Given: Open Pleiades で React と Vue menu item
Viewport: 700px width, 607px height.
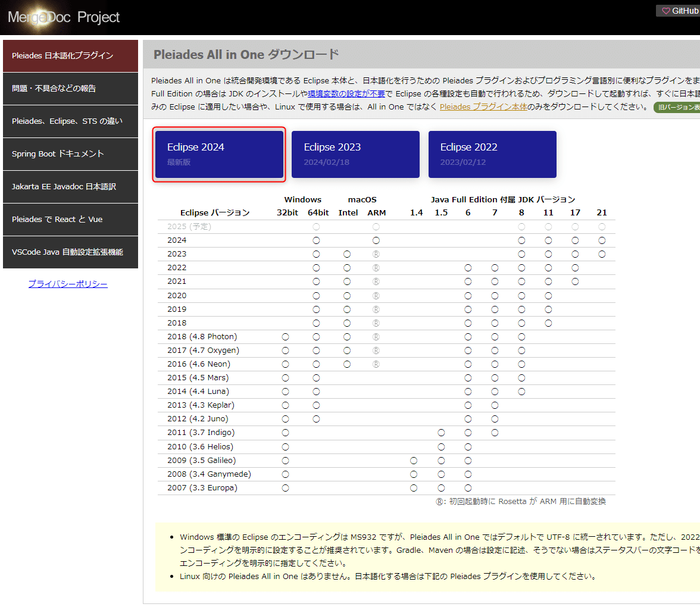Looking at the screenshot, I should tap(70, 220).
